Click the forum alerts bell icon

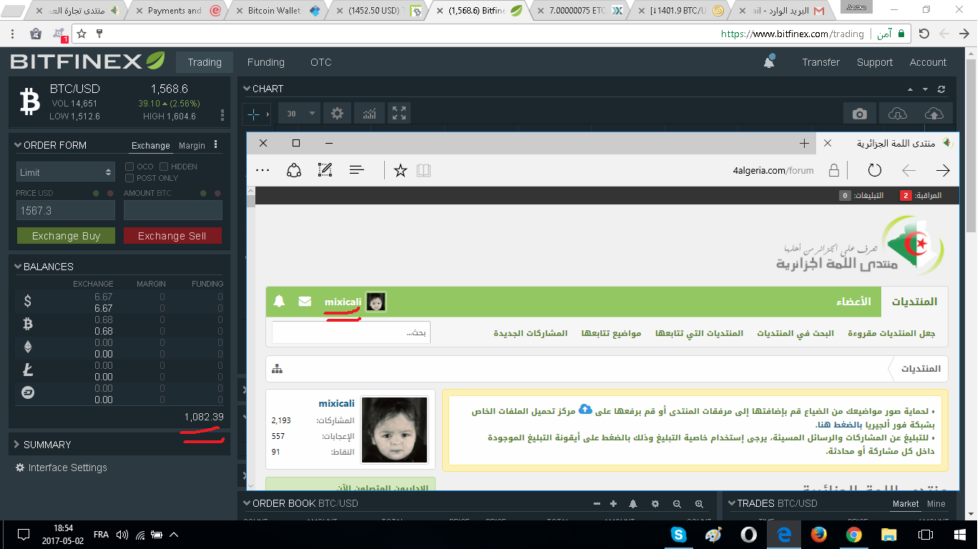tap(279, 302)
